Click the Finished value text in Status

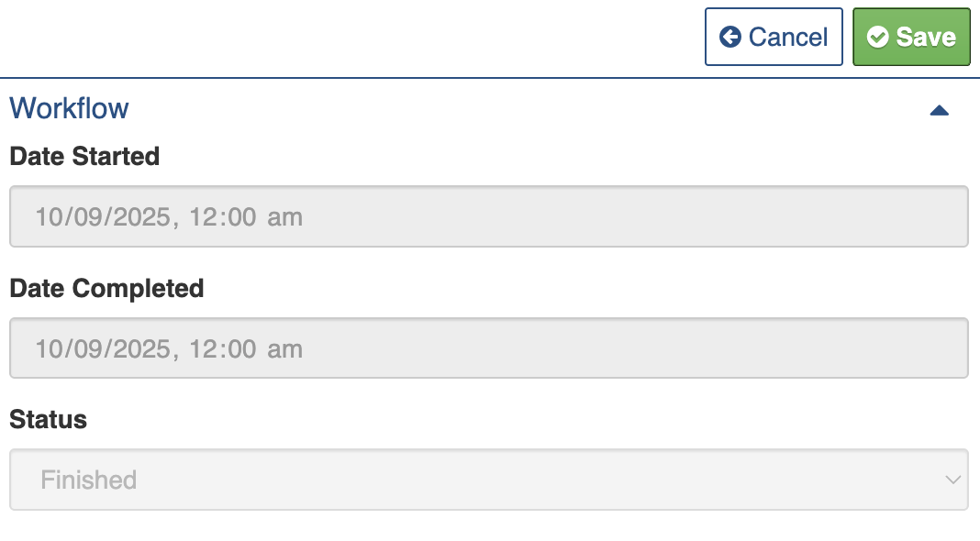[x=89, y=480]
